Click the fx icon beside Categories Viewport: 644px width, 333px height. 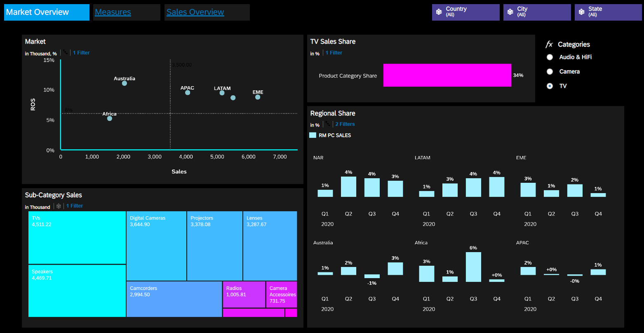550,44
